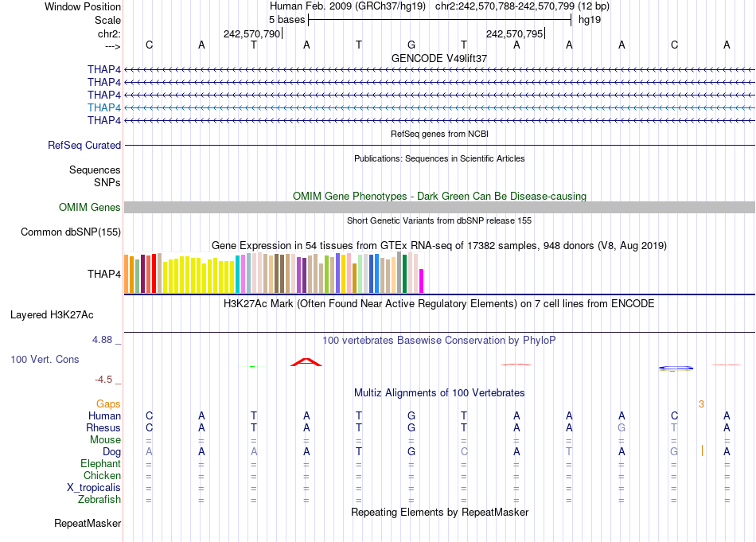Click the red A conservation peak
756x542 pixels.
click(x=306, y=362)
